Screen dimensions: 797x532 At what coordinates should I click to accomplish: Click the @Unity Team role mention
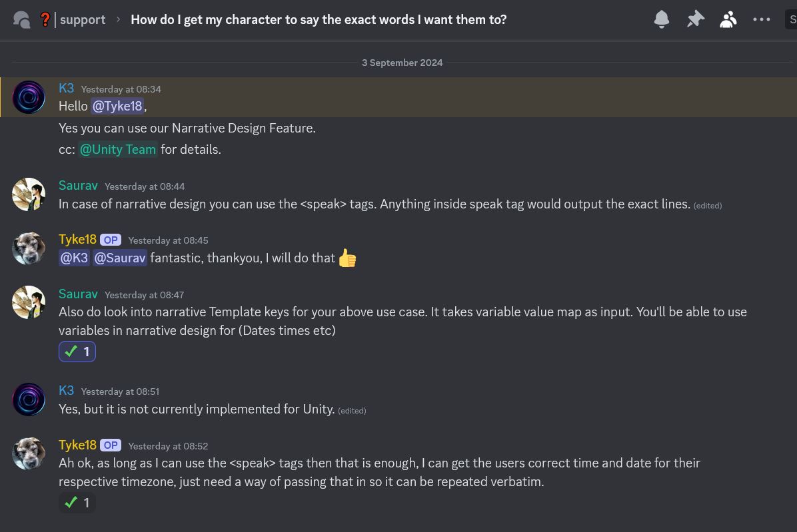click(118, 150)
